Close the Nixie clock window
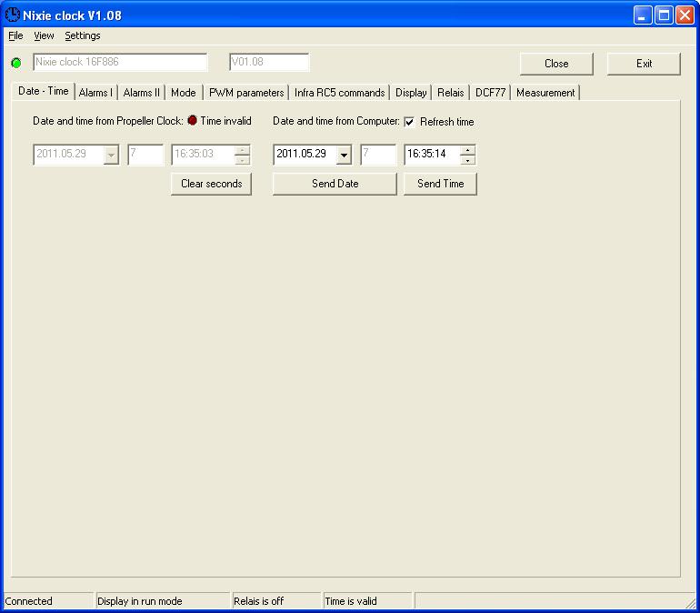The width and height of the screenshot is (700, 613). coord(685,15)
